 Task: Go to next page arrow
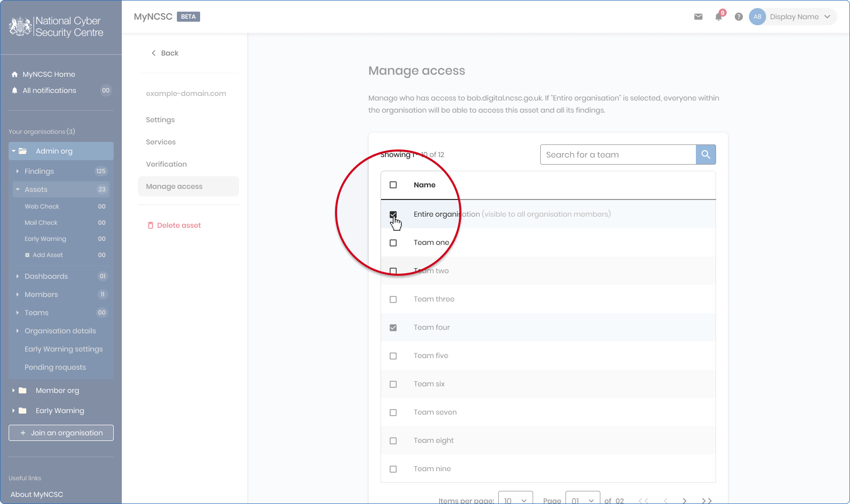tap(685, 500)
